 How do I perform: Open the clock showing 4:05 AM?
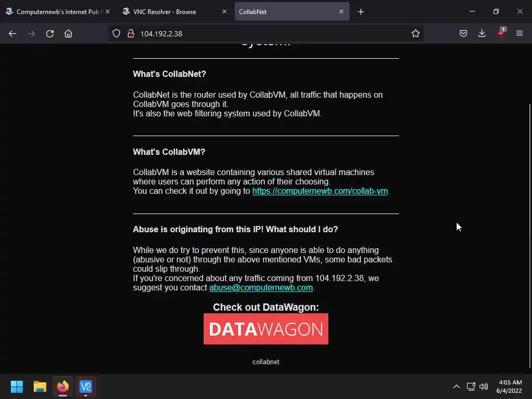tap(509, 387)
